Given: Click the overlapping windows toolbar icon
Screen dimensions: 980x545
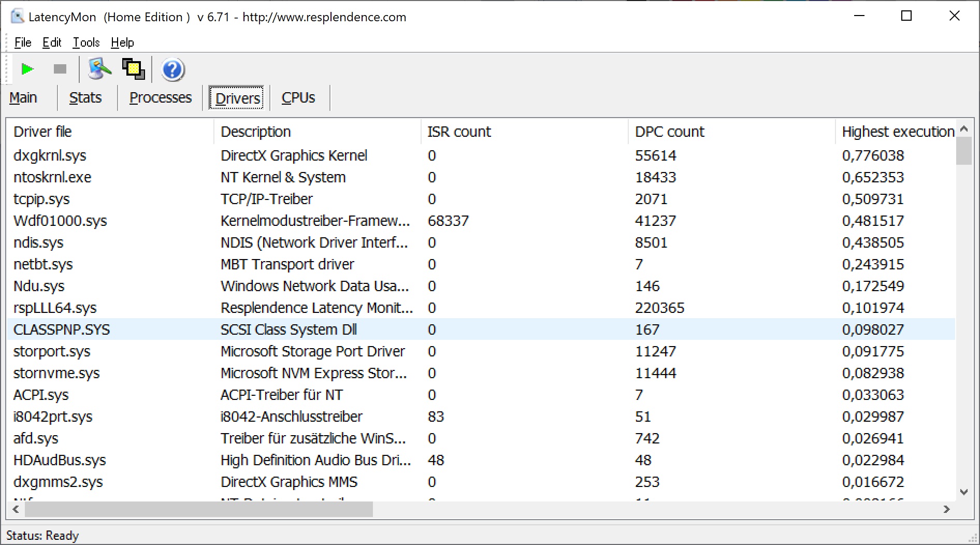Looking at the screenshot, I should [x=133, y=69].
